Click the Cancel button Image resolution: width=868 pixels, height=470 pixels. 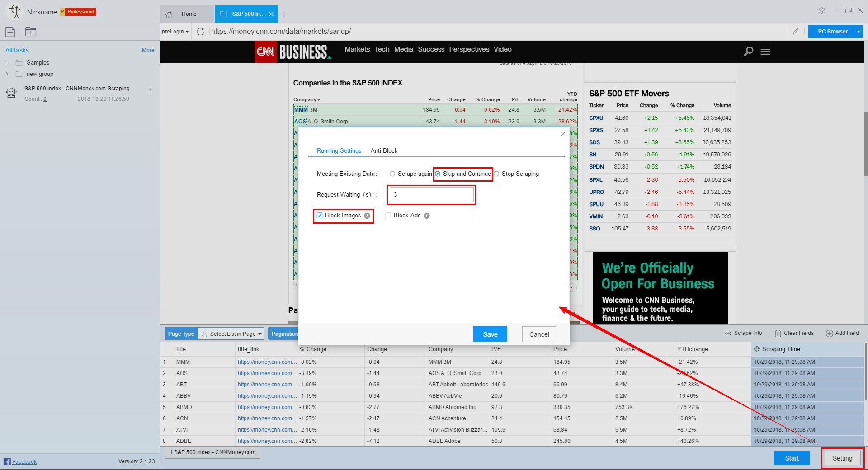tap(539, 334)
